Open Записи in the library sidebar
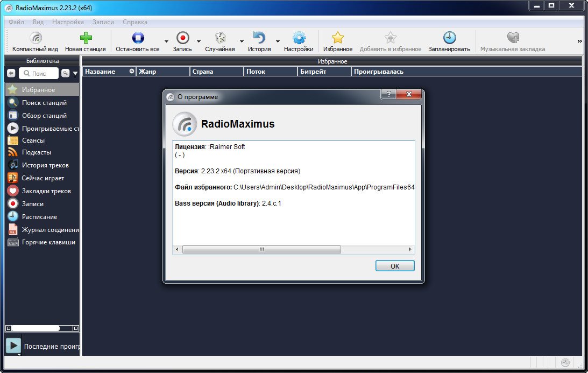The image size is (588, 373). 42,204
